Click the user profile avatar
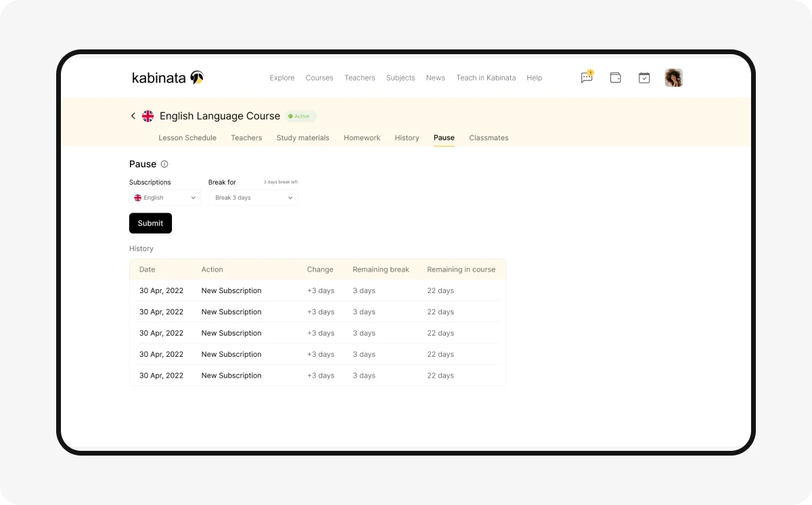The height and width of the screenshot is (505, 812). pos(673,78)
